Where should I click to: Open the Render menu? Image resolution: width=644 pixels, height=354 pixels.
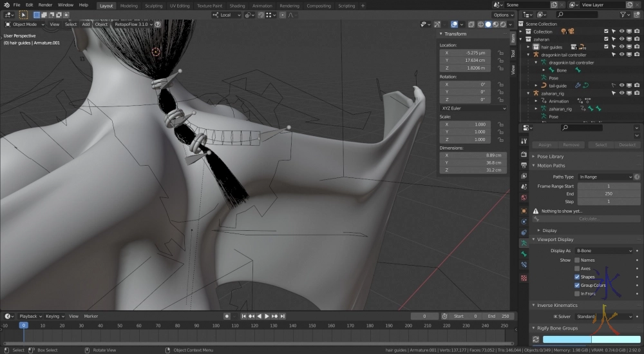tap(45, 5)
